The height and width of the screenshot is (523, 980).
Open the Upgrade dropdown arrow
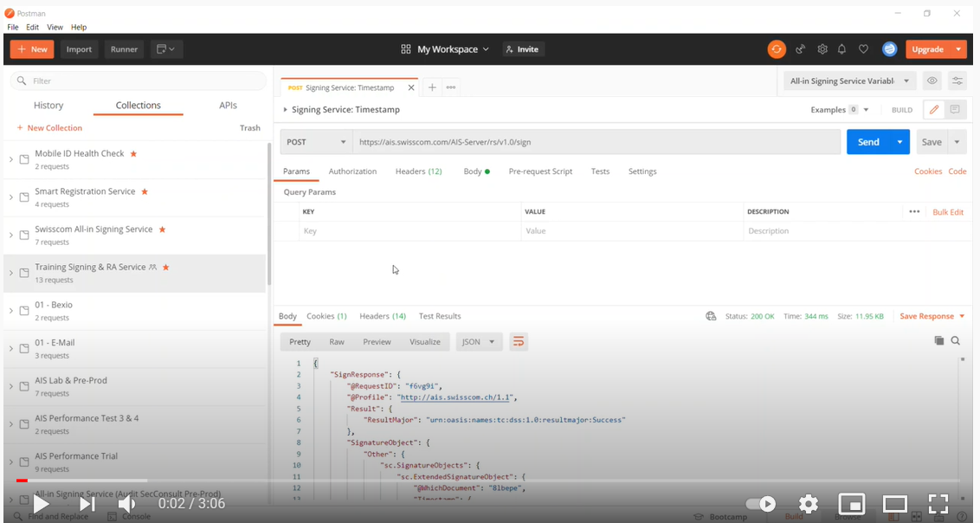pos(958,49)
